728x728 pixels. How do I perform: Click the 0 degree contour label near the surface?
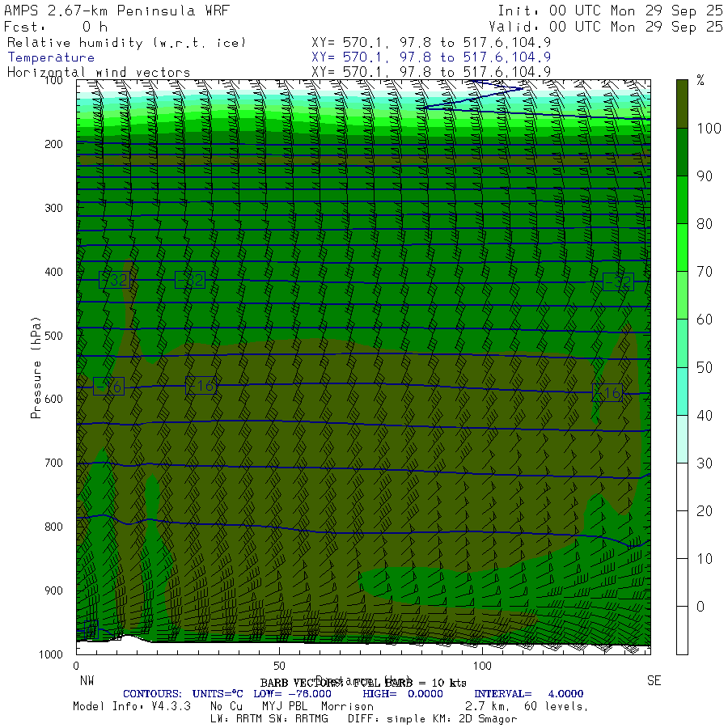click(91, 630)
